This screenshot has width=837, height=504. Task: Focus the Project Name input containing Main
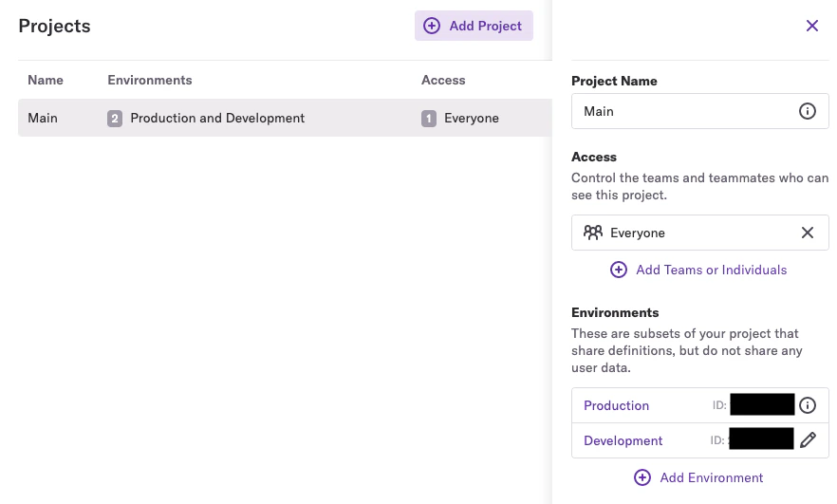tap(699, 111)
